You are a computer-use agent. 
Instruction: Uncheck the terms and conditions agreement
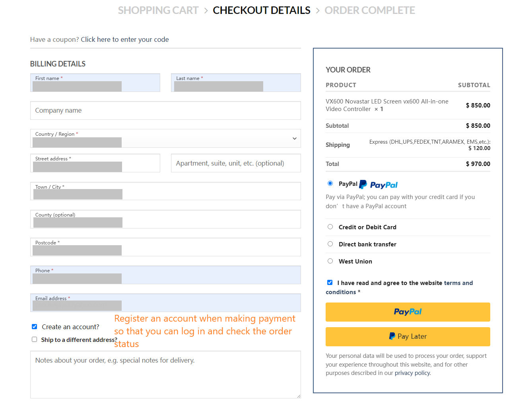coord(330,283)
